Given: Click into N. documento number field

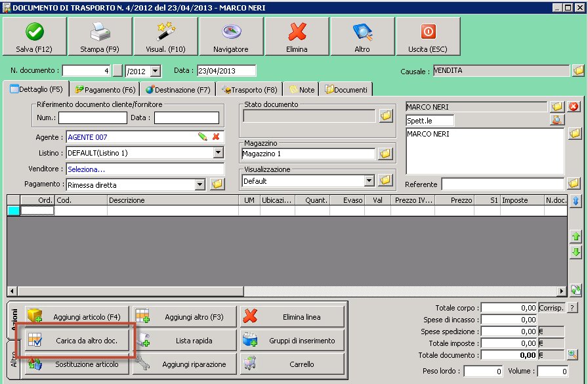Looking at the screenshot, I should tap(86, 70).
